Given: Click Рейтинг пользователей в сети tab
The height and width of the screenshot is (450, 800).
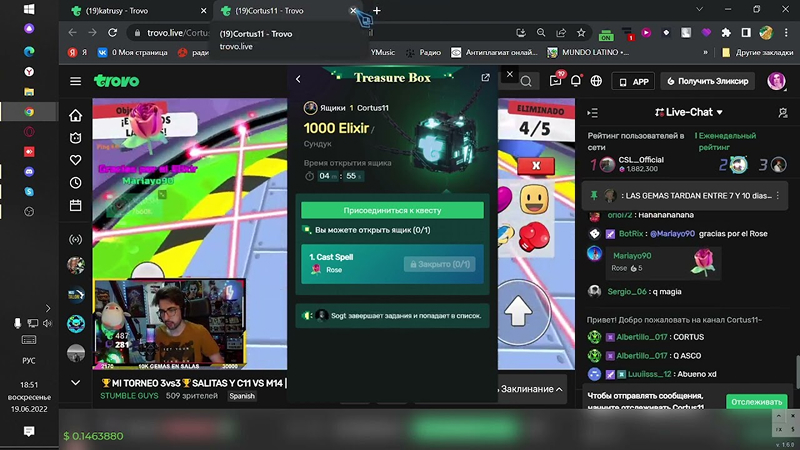Looking at the screenshot, I should [x=636, y=141].
